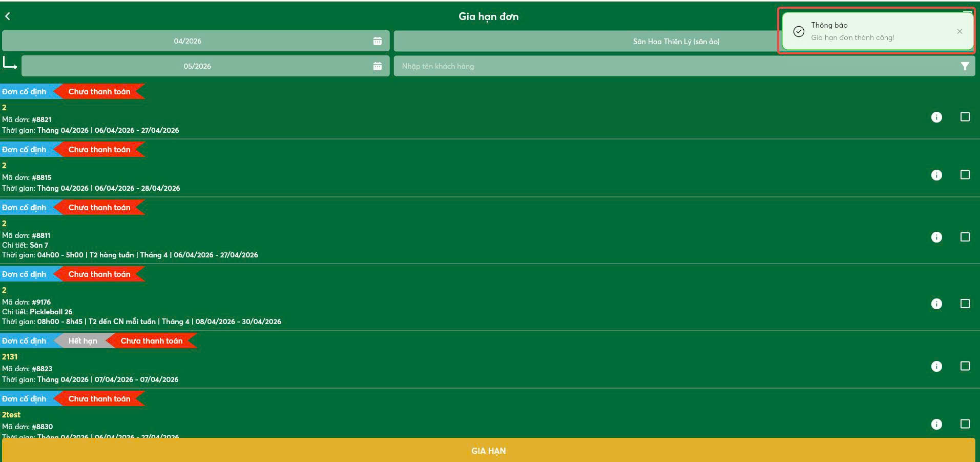Viewport: 980px width, 462px height.
Task: Select order #8811 checkbox
Action: [965, 237]
